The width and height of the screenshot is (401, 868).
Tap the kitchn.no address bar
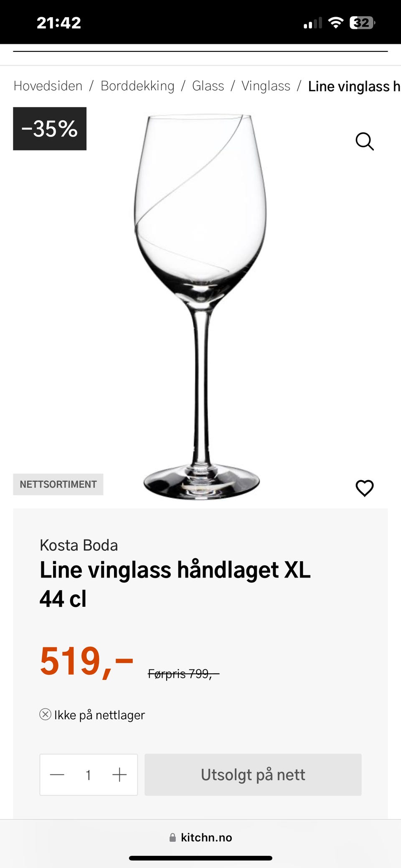[x=200, y=837]
